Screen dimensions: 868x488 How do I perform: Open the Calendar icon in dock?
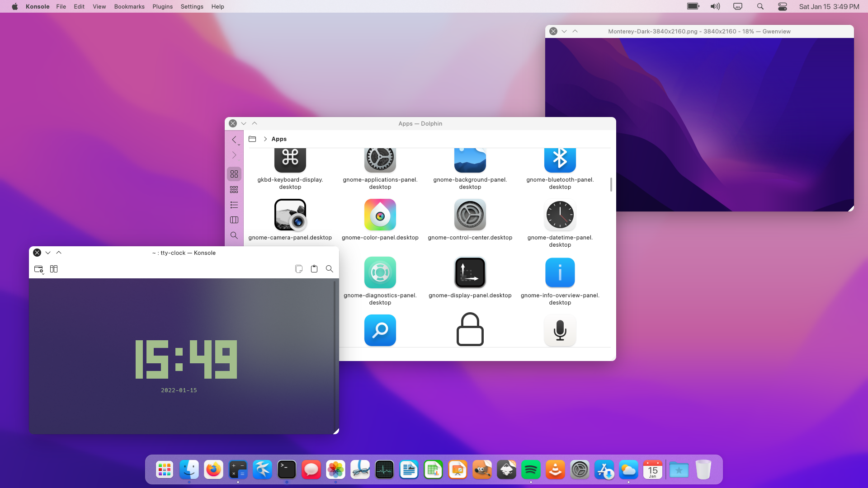(653, 470)
